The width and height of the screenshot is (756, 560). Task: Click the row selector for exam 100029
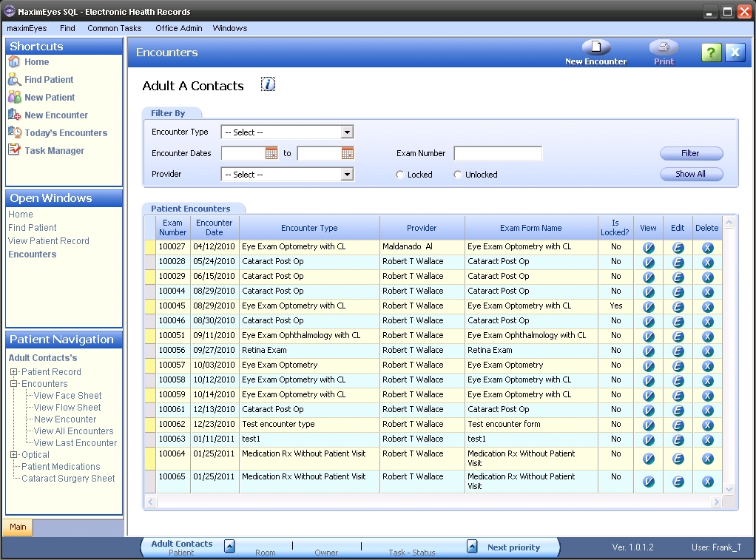click(x=150, y=277)
